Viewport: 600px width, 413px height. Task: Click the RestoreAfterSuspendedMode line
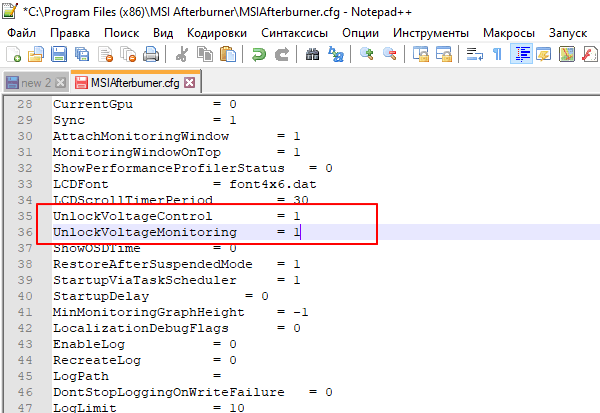point(176,264)
